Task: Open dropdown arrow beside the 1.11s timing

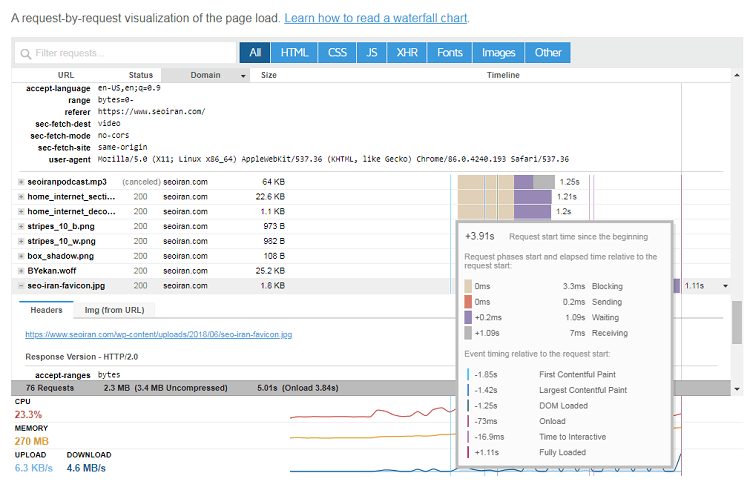Action: pos(725,286)
